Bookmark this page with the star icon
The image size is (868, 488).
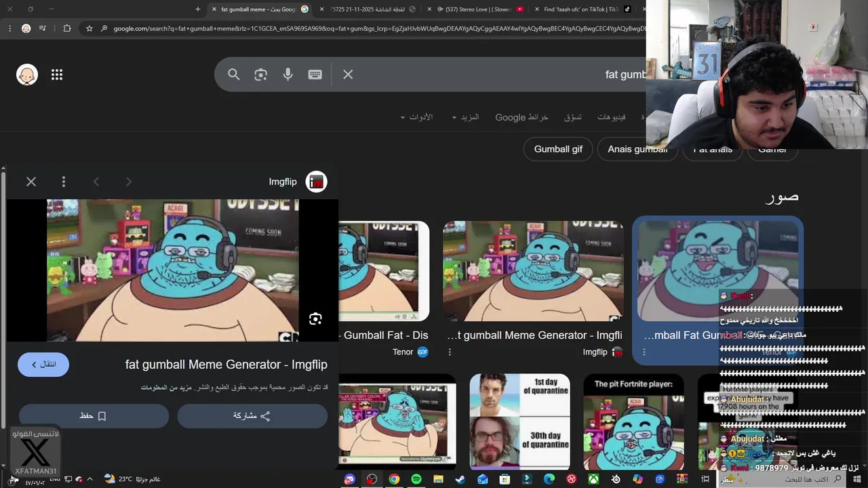pyautogui.click(x=89, y=28)
